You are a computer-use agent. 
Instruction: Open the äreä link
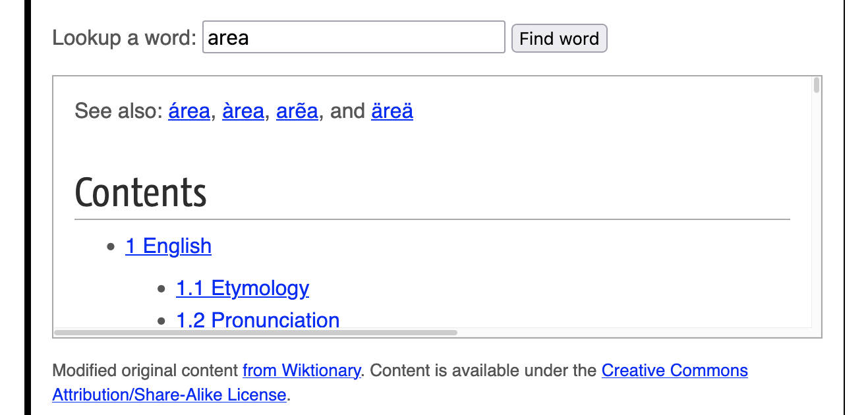pyautogui.click(x=392, y=111)
